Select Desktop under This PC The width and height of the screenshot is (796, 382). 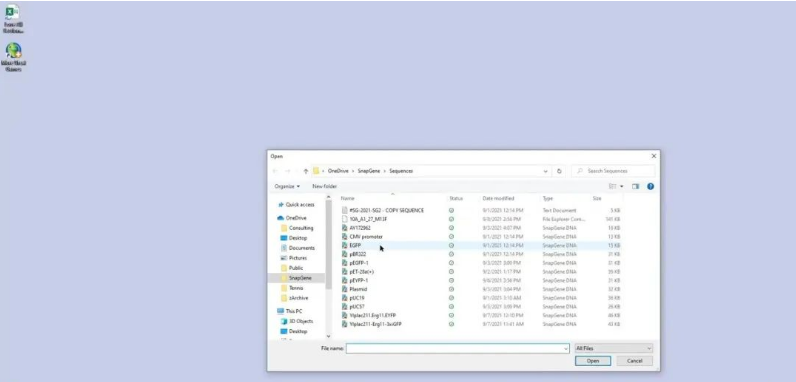point(298,331)
